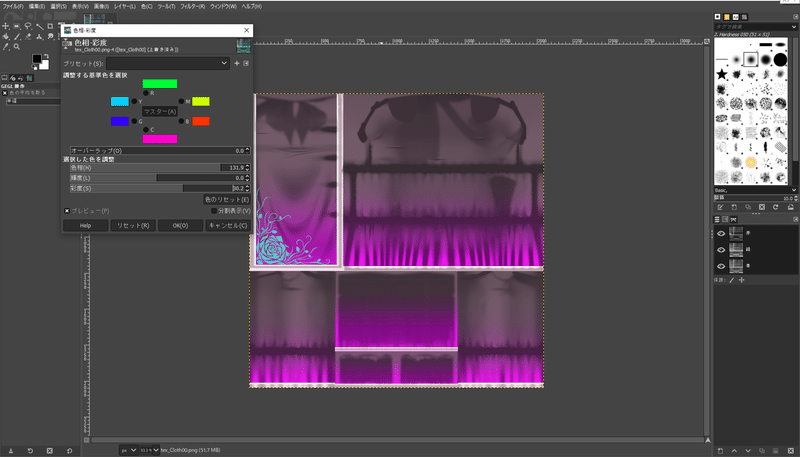Duplicate the selected brush icon
The image size is (800, 457).
pyautogui.click(x=748, y=207)
